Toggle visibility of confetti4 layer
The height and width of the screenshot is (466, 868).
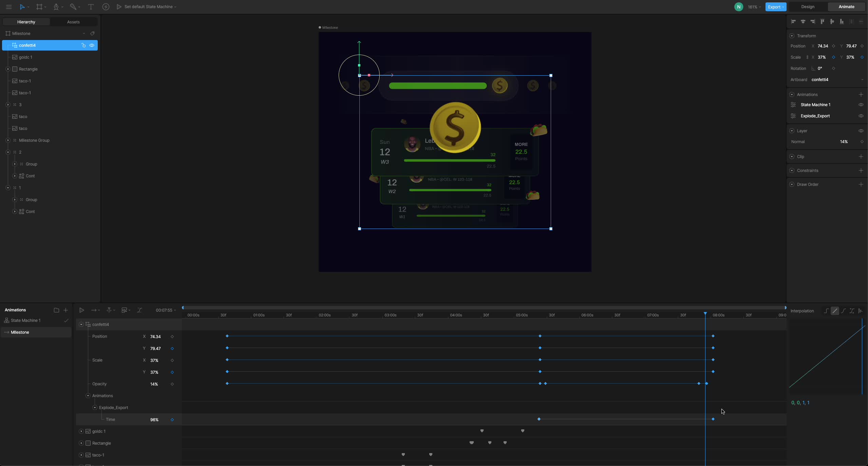(x=92, y=45)
